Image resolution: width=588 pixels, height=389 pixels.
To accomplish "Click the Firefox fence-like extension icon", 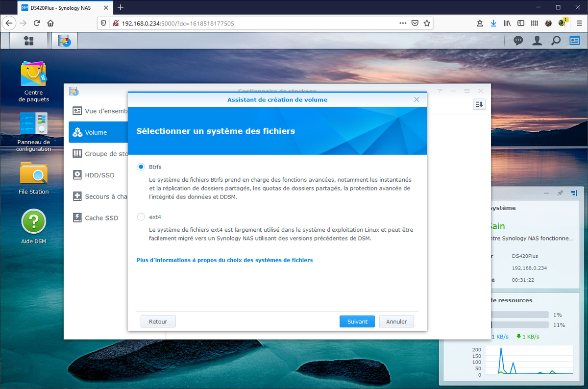I will (535, 23).
